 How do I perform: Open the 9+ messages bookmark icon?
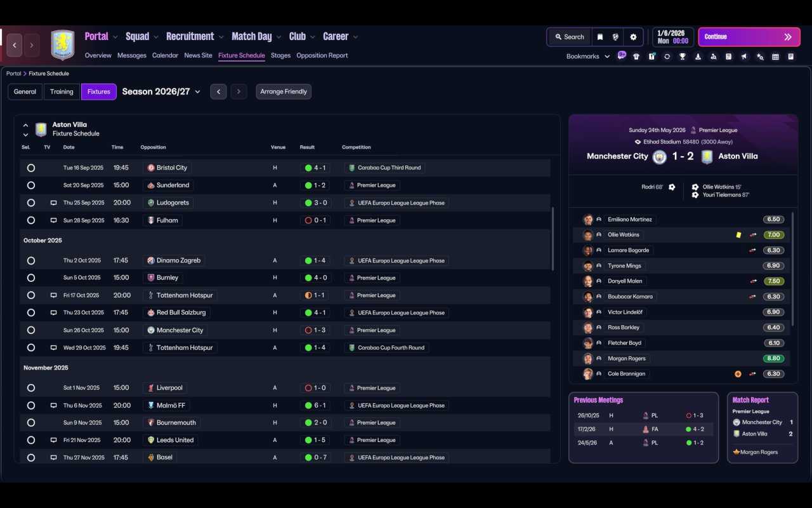click(622, 56)
